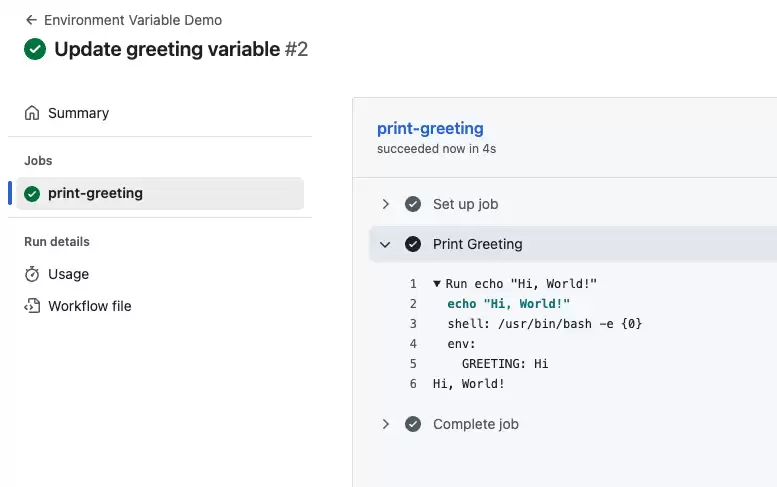Click the Complete job status check icon

pyautogui.click(x=413, y=424)
